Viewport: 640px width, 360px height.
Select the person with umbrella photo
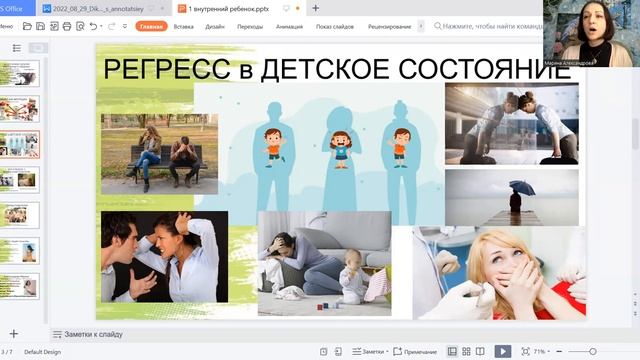tap(512, 198)
